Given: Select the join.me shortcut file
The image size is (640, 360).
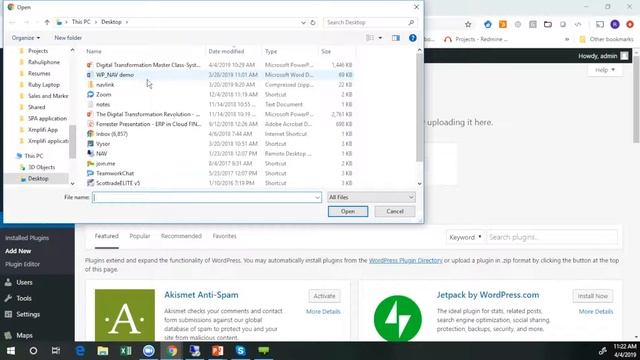Looking at the screenshot, I should pyautogui.click(x=105, y=163).
